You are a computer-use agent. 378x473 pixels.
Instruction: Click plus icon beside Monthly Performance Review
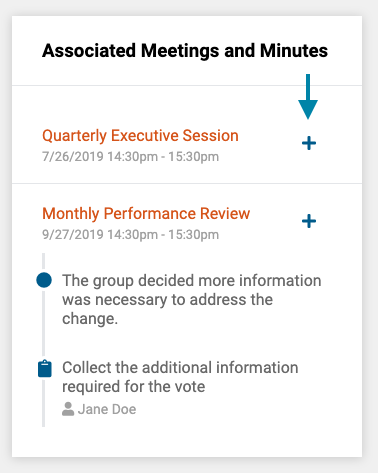(x=309, y=221)
